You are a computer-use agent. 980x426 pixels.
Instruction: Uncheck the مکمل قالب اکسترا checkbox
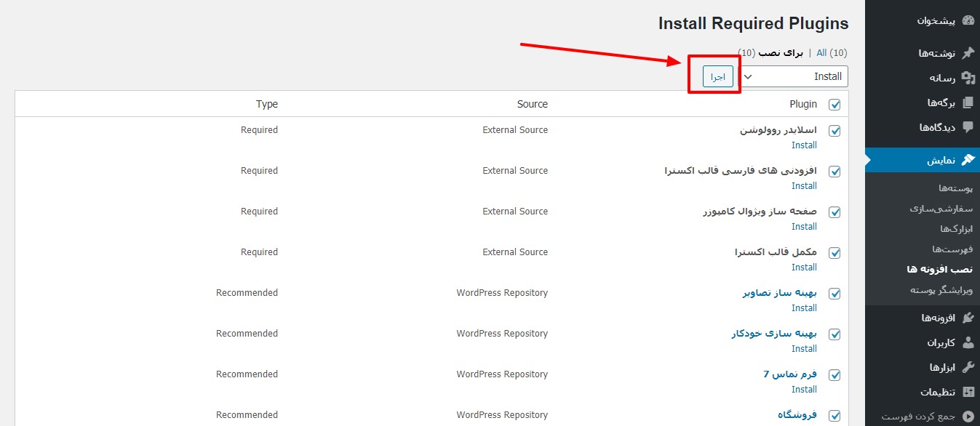pos(834,254)
